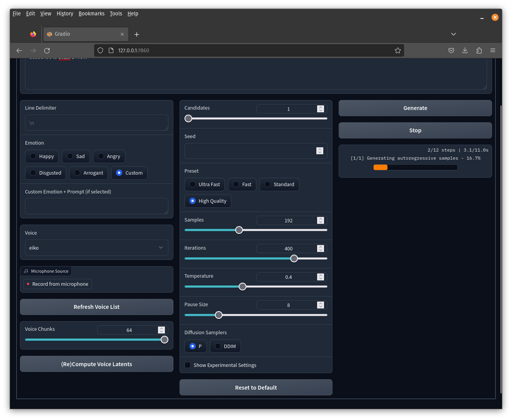512x420 pixels.
Task: Select the Happy emotion
Action: point(42,156)
